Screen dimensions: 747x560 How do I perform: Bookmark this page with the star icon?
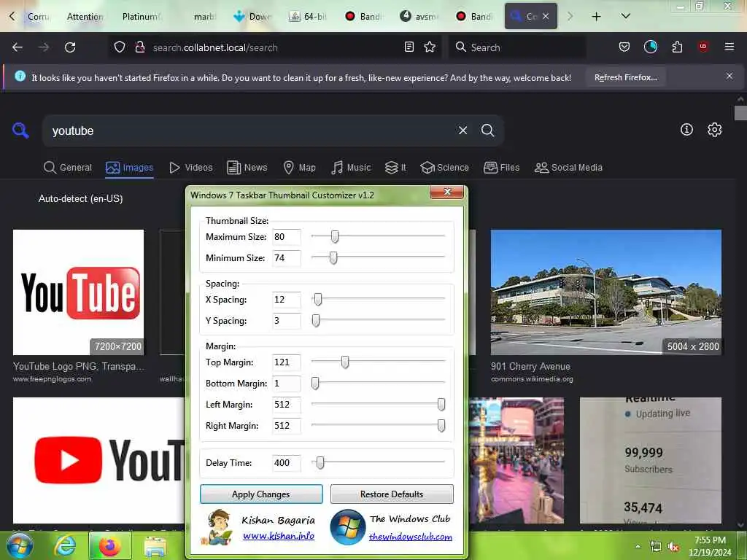point(430,47)
